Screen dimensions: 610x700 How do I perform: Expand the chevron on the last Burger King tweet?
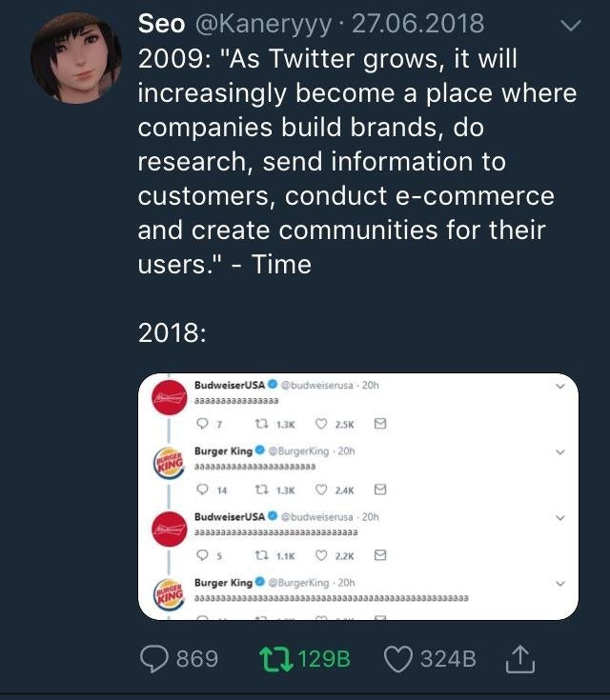[x=559, y=584]
